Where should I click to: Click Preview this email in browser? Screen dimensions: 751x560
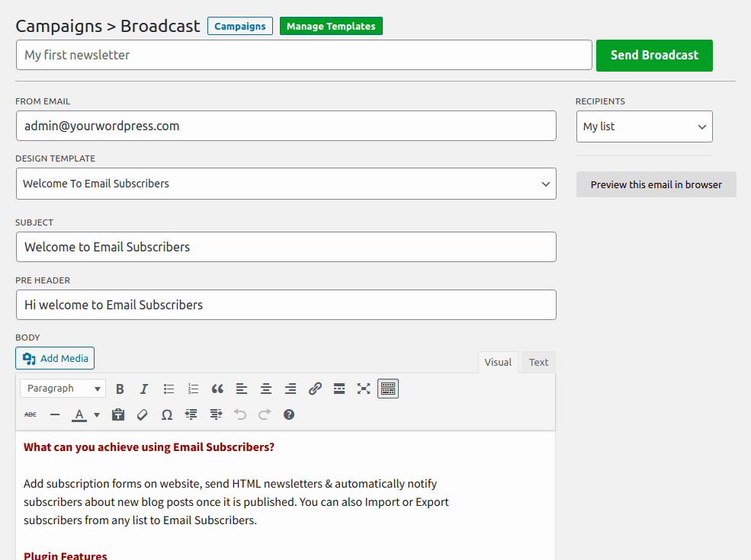[x=656, y=184]
